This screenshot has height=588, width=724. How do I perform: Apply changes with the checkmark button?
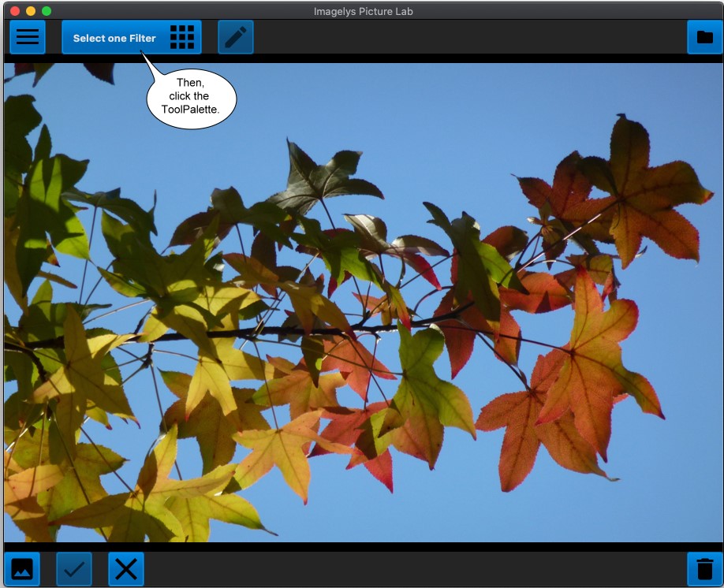click(74, 569)
